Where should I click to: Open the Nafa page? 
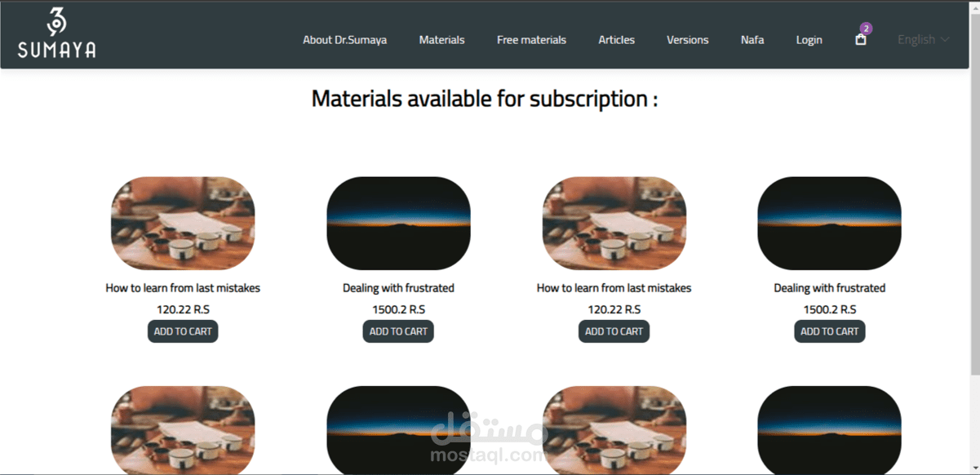(x=752, y=39)
